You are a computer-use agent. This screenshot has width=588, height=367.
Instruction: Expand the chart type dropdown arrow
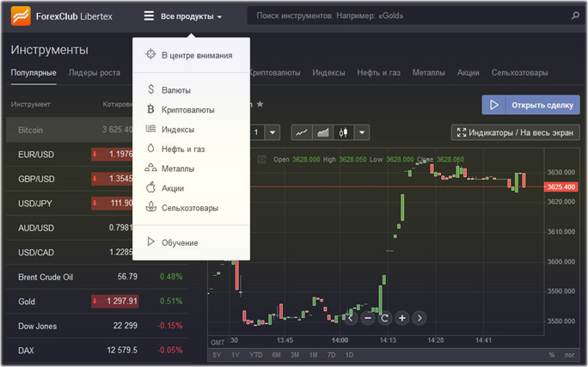coord(363,132)
